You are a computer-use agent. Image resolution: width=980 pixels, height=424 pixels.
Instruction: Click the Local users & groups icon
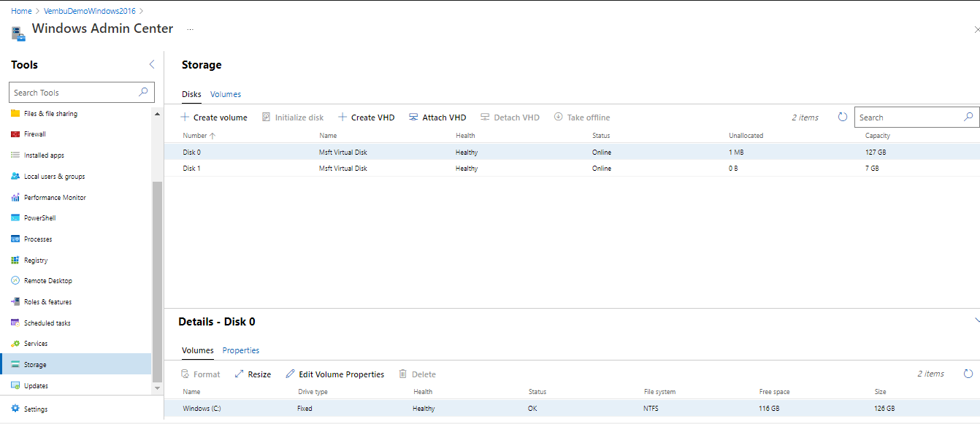(x=15, y=177)
